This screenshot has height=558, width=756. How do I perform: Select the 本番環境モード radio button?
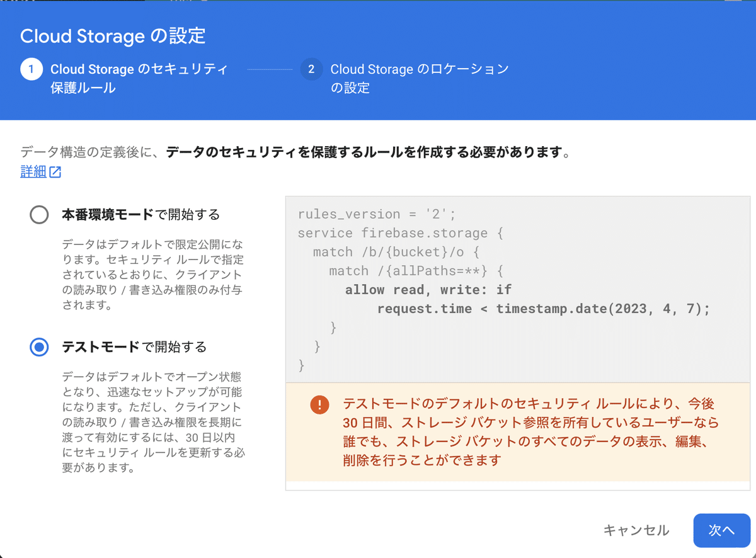(x=39, y=215)
